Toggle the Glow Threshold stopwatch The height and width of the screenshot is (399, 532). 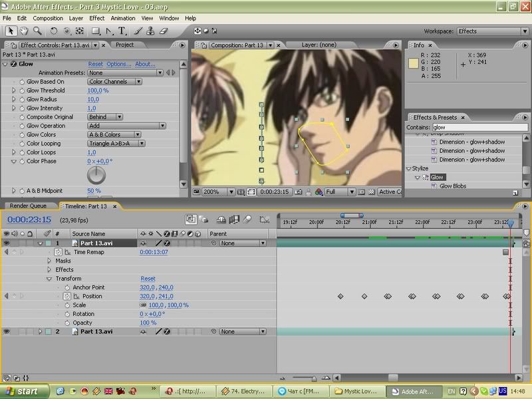tap(22, 90)
